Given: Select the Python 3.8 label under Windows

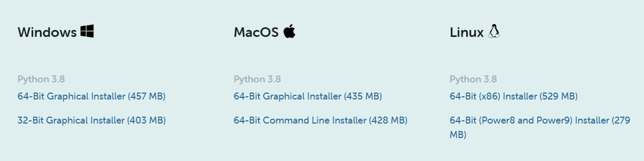Looking at the screenshot, I should coord(41,79).
